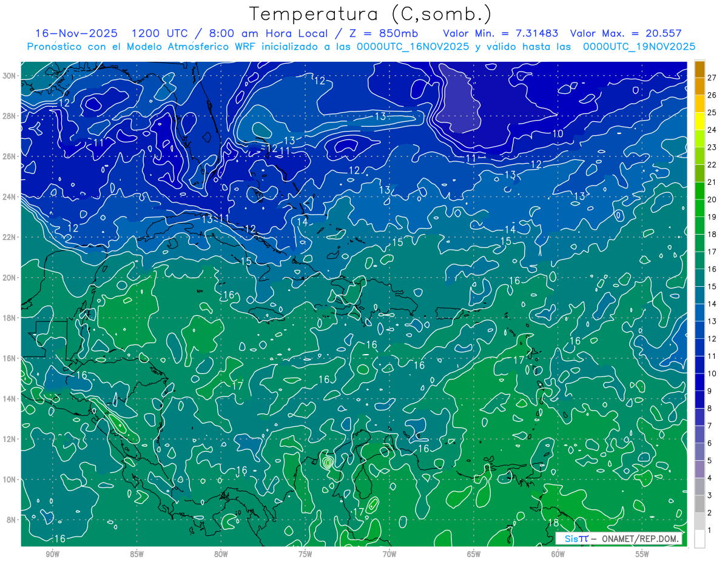Click the 75W longitude axis label

point(305,554)
